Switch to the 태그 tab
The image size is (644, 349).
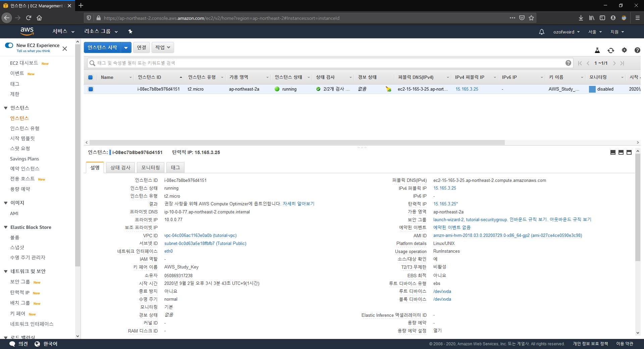tap(175, 167)
